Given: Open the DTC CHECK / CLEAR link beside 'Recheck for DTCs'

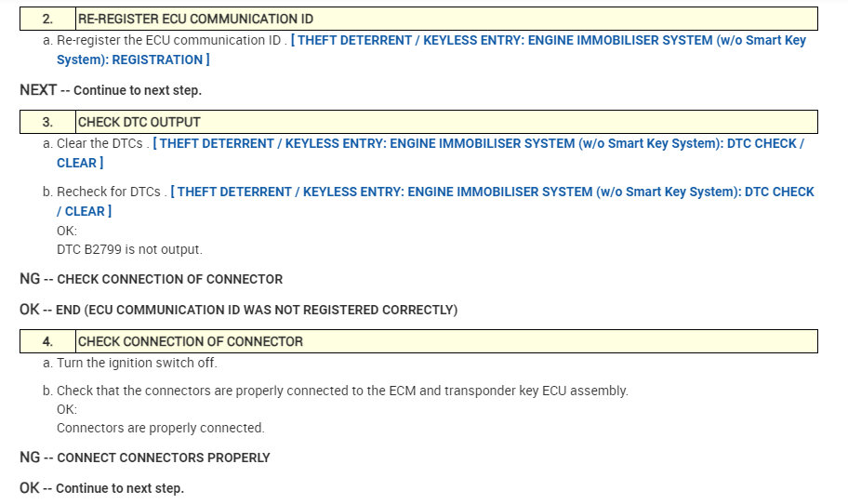Looking at the screenshot, I should pyautogui.click(x=493, y=192).
